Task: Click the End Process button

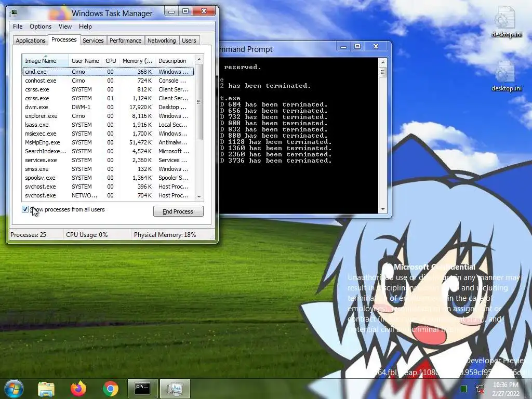Action: click(x=178, y=211)
